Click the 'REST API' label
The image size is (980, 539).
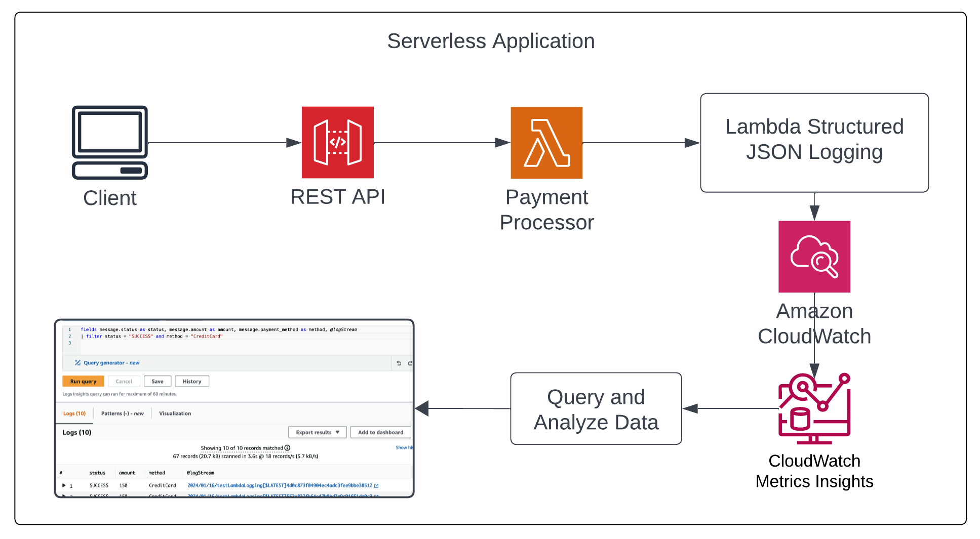pyautogui.click(x=338, y=197)
